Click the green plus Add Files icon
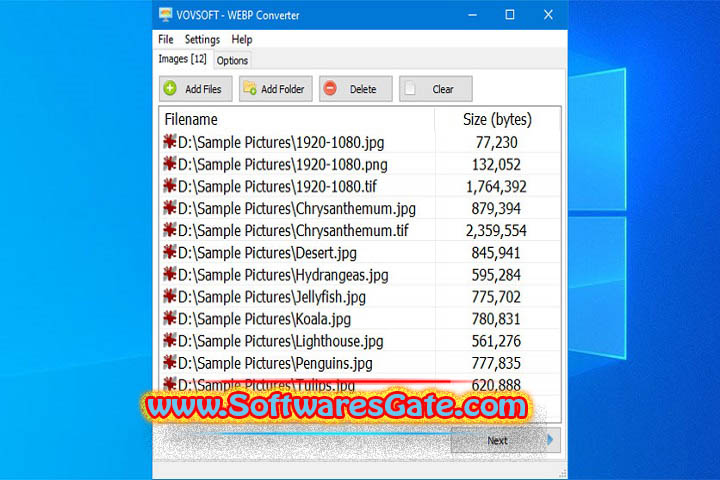Viewport: 720px width, 480px height. click(x=170, y=88)
